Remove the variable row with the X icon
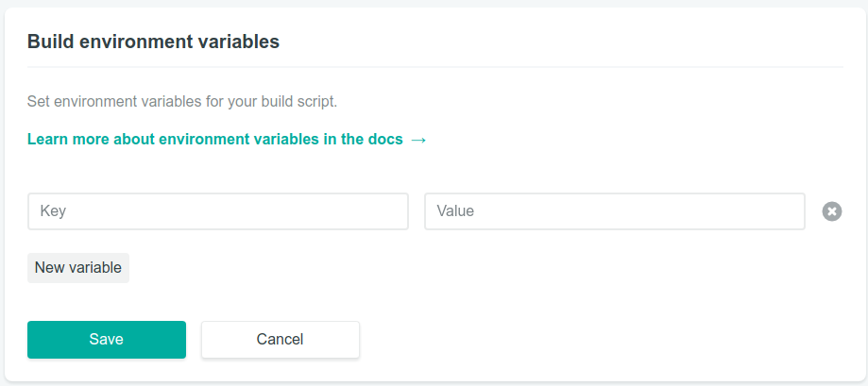This screenshot has height=386, width=868. click(831, 211)
